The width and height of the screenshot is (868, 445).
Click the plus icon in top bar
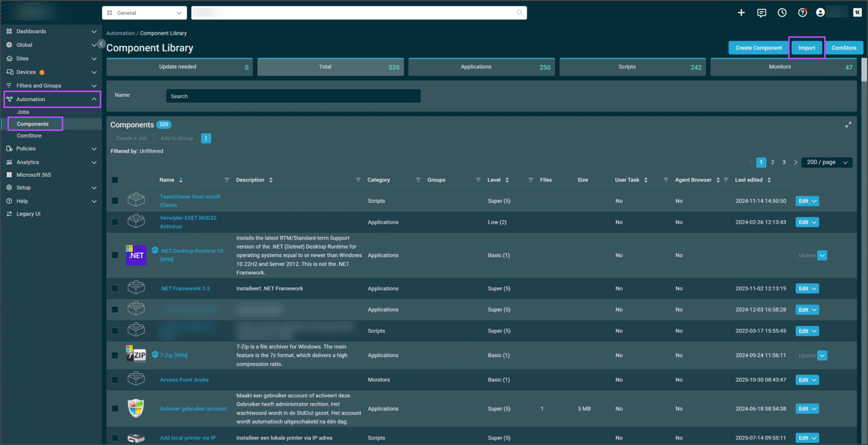click(x=741, y=13)
